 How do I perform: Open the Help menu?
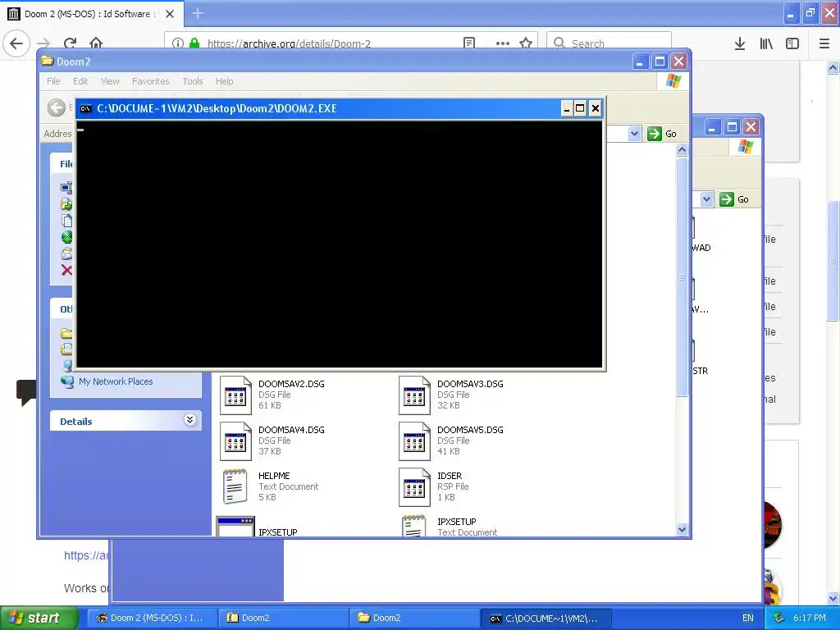pyautogui.click(x=225, y=81)
